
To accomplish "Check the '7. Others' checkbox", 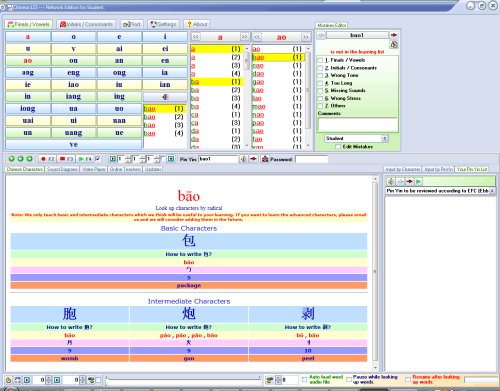I will coord(320,106).
